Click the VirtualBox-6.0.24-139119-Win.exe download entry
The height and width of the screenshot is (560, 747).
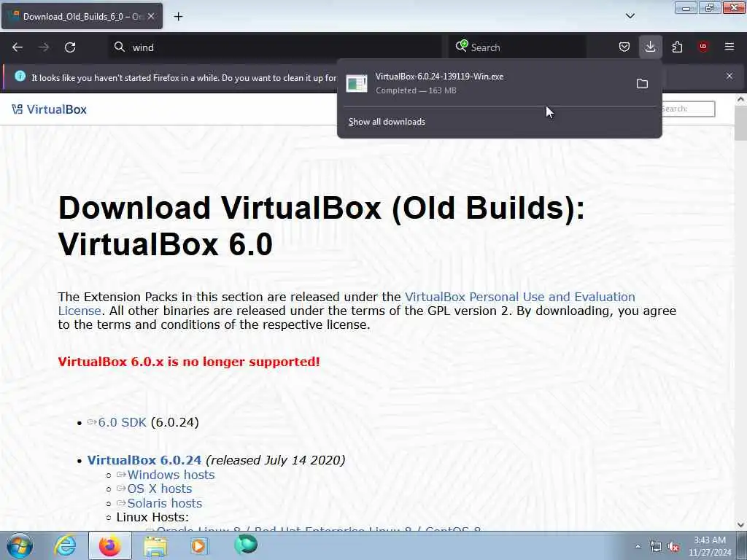tap(499, 83)
